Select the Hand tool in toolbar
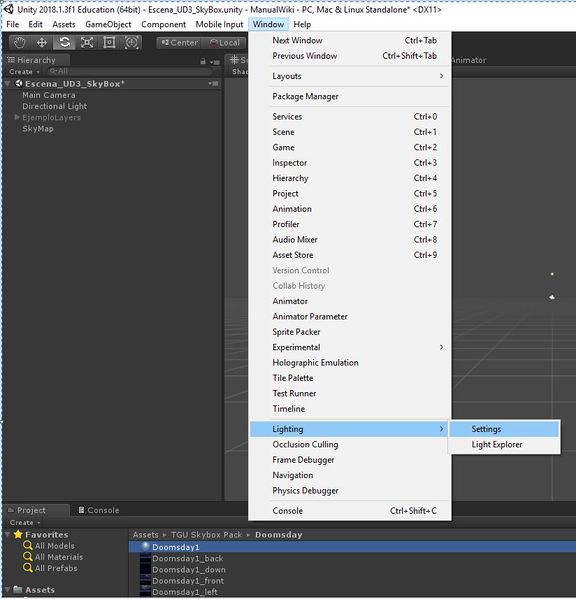Viewport: 576px width, 599px height. [x=19, y=42]
